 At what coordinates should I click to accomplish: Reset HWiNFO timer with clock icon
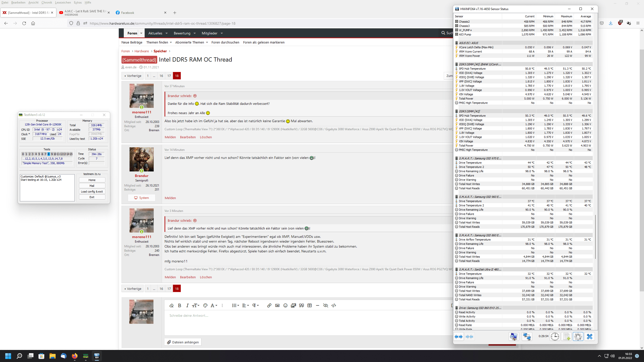[x=555, y=337]
